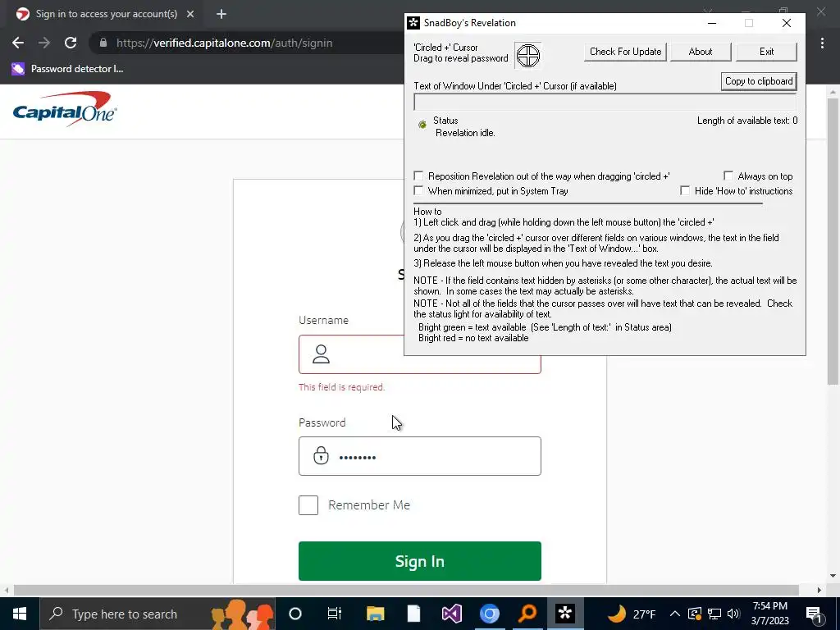Open Visual Studio from taskbar
The height and width of the screenshot is (630, 840).
click(x=452, y=614)
